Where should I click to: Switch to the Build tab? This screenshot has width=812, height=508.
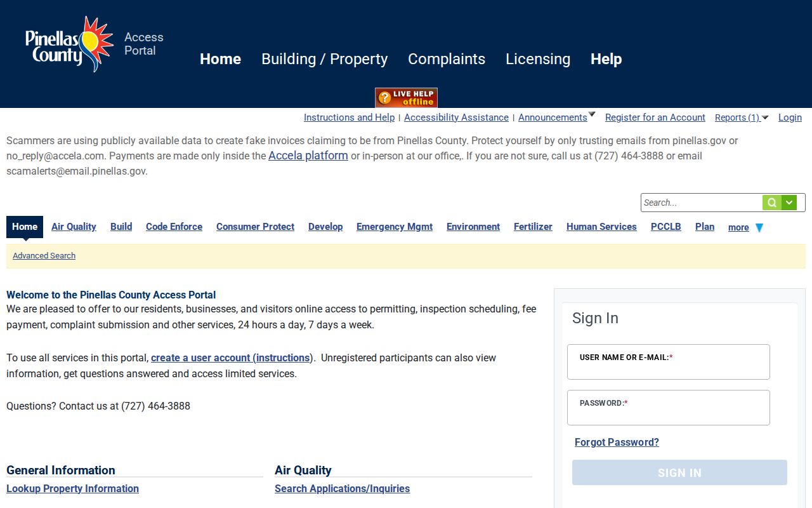click(121, 227)
